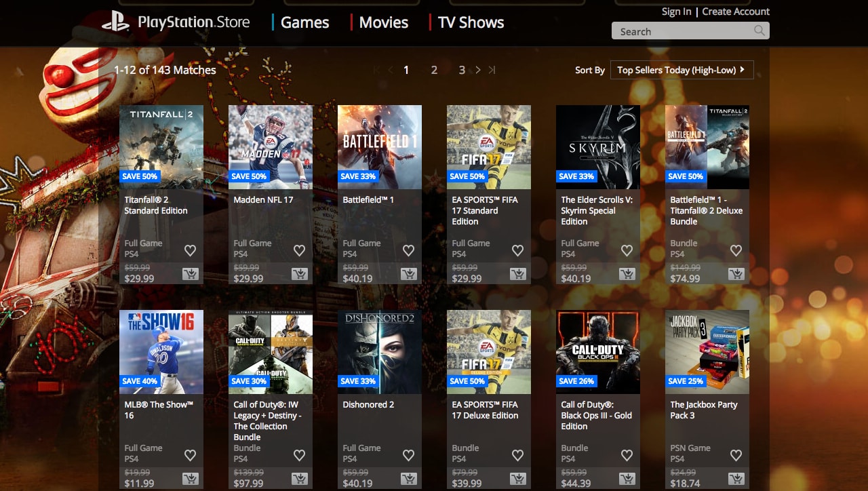Click the Sign In link
Image resolution: width=868 pixels, height=491 pixels.
677,12
